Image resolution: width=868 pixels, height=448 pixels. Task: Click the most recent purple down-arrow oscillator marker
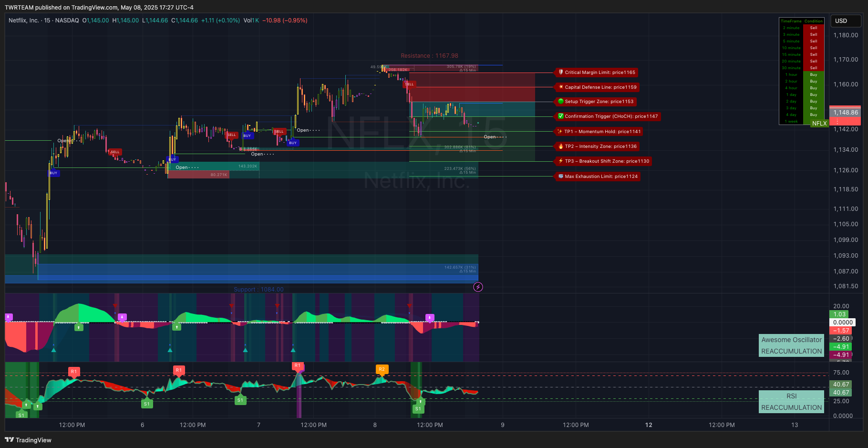point(430,317)
